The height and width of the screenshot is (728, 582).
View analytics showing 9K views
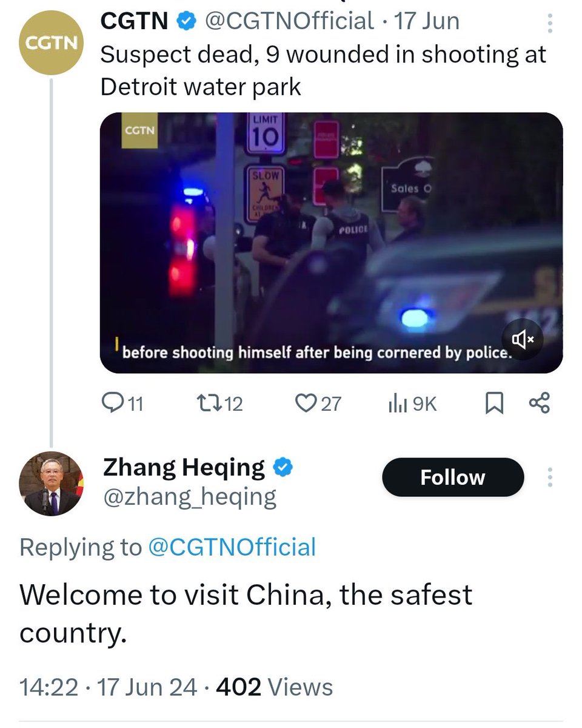click(x=412, y=403)
